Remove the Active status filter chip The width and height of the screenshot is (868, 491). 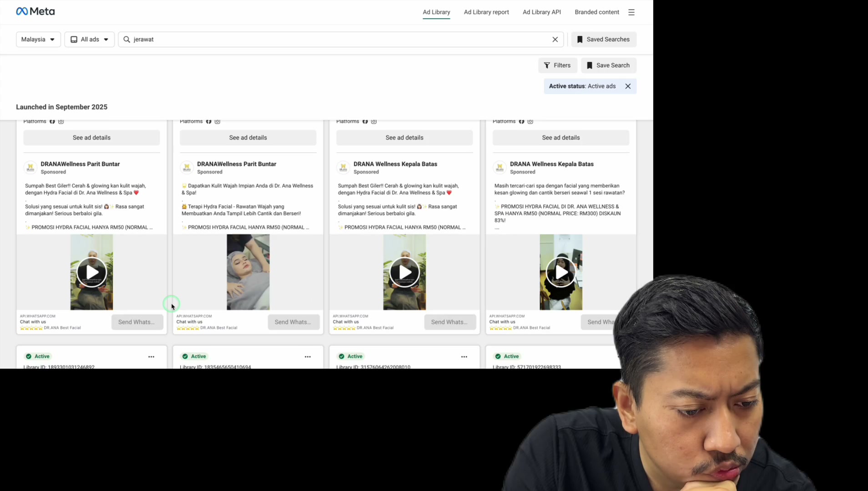coord(628,86)
